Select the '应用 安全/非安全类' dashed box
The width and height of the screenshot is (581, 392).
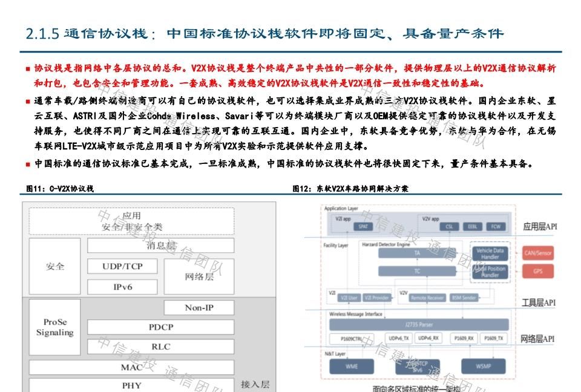coord(131,221)
